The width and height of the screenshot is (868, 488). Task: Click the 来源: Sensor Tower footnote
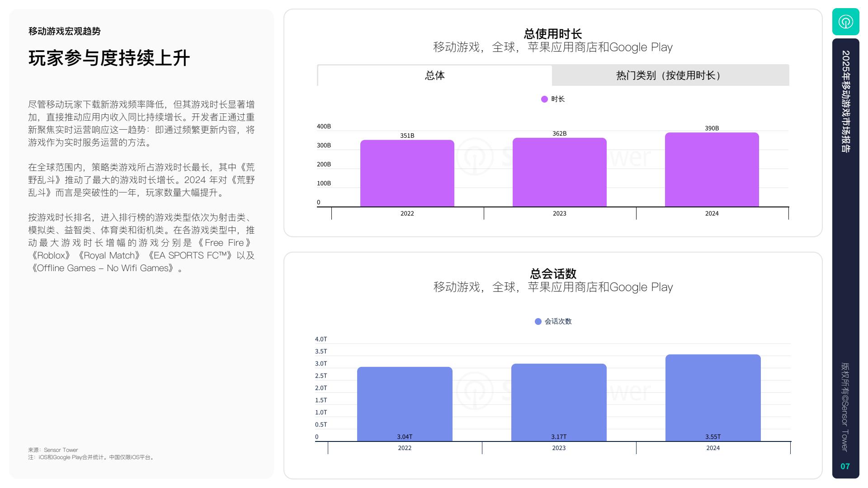53,450
